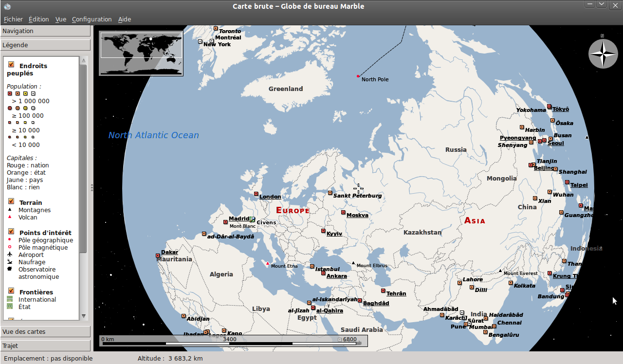Click the Istanbul city marker
The image size is (623, 364).
tap(312, 266)
